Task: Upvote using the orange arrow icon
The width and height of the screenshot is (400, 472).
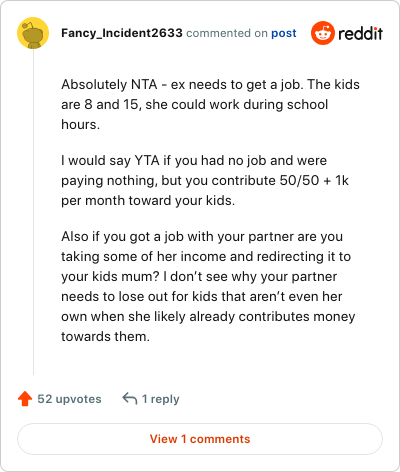Action: pos(25,399)
